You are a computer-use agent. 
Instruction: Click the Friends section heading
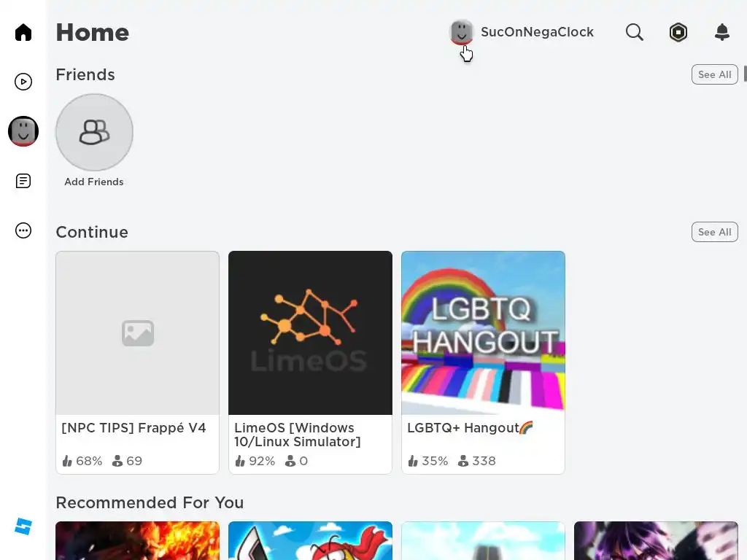point(85,75)
